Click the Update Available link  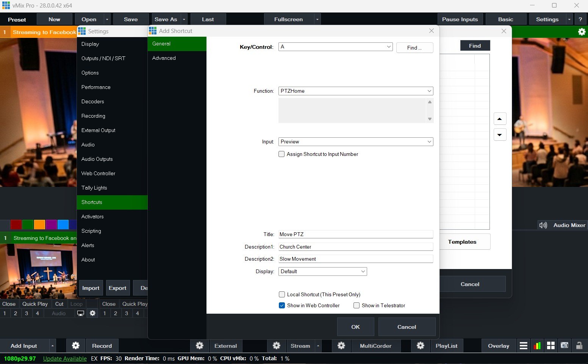click(x=65, y=358)
